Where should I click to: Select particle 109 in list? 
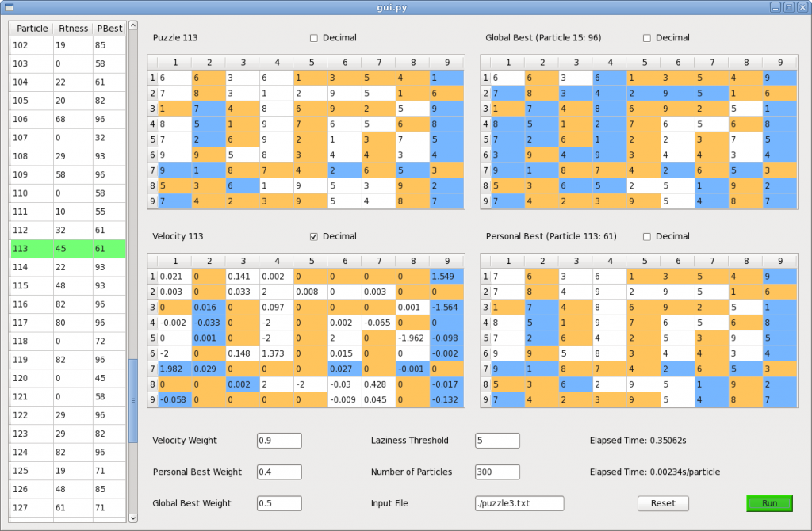68,174
